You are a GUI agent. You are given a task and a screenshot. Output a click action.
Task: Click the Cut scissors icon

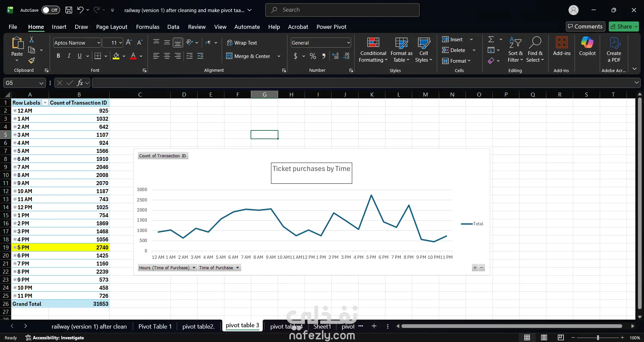[32, 40]
